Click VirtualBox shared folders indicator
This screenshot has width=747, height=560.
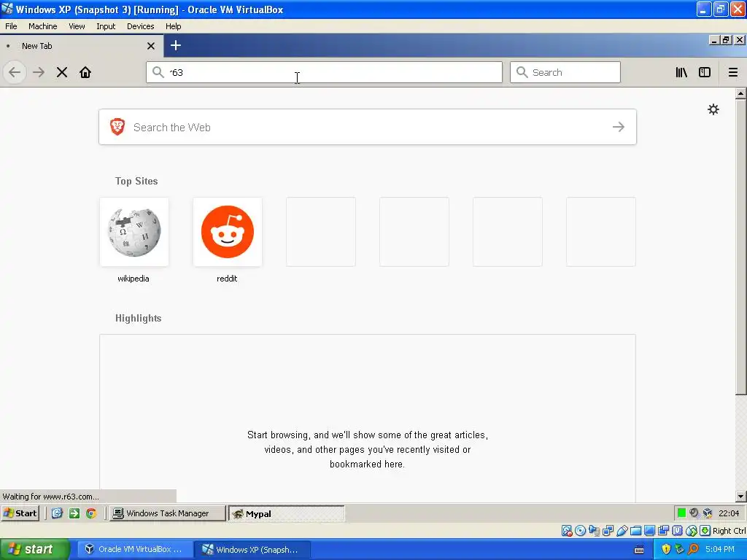635,531
